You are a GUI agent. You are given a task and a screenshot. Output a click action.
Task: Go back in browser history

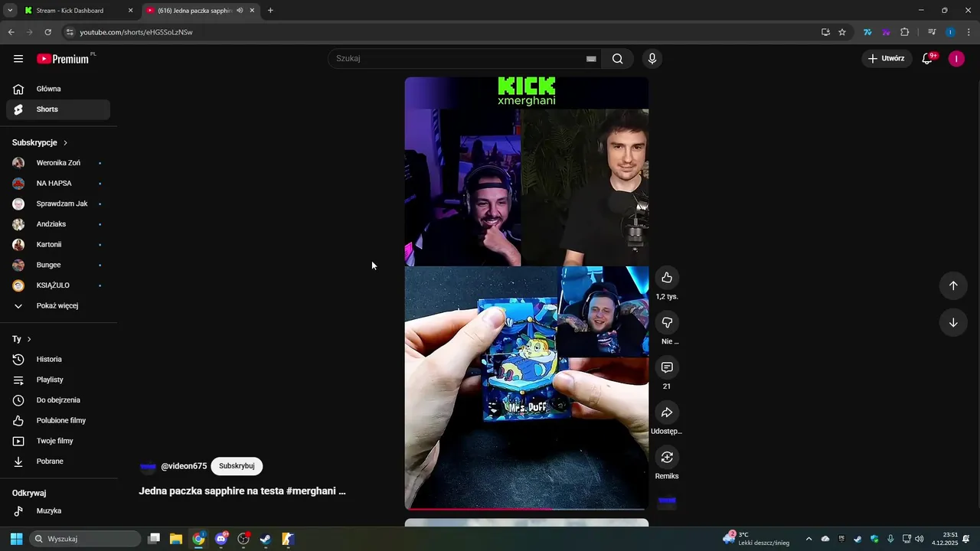click(11, 32)
